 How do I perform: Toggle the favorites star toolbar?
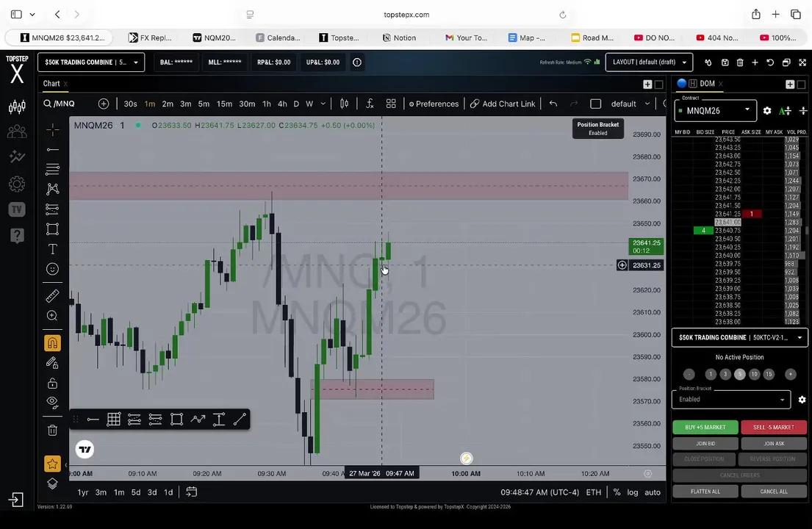pos(52,464)
